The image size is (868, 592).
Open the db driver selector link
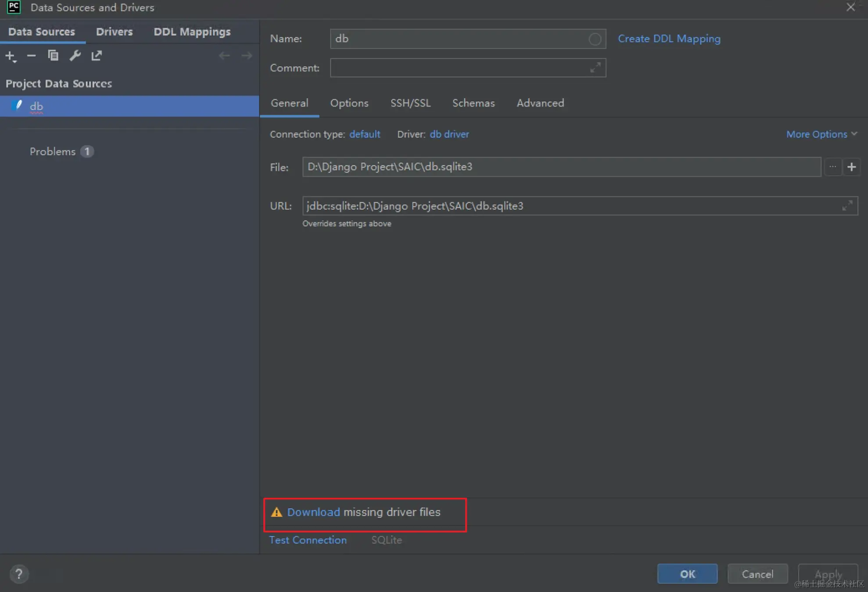click(449, 134)
